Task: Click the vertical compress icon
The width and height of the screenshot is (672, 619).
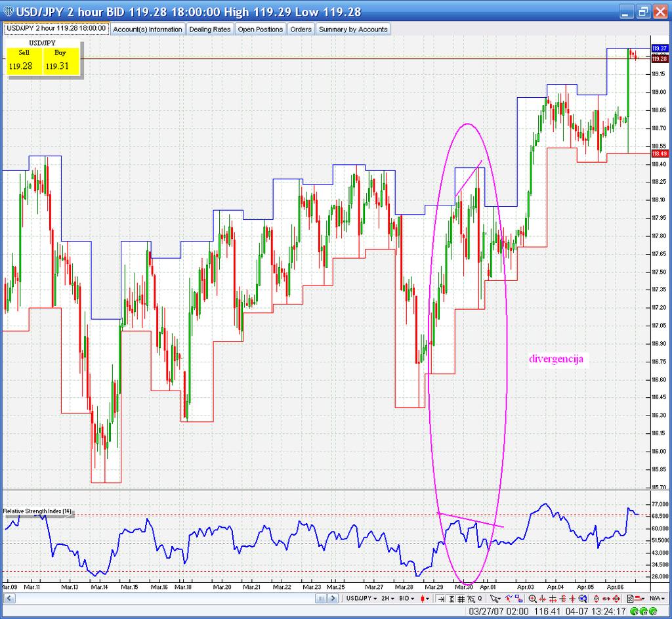Action: [562, 599]
